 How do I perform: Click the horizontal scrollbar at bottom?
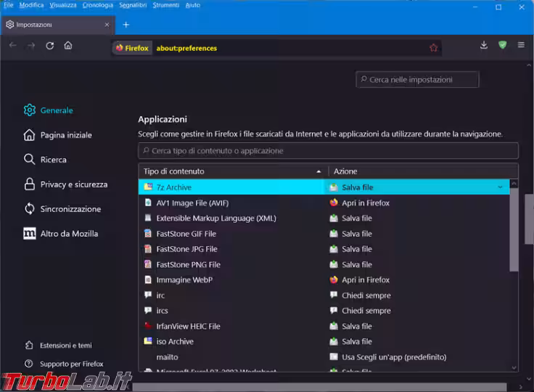pos(319,387)
